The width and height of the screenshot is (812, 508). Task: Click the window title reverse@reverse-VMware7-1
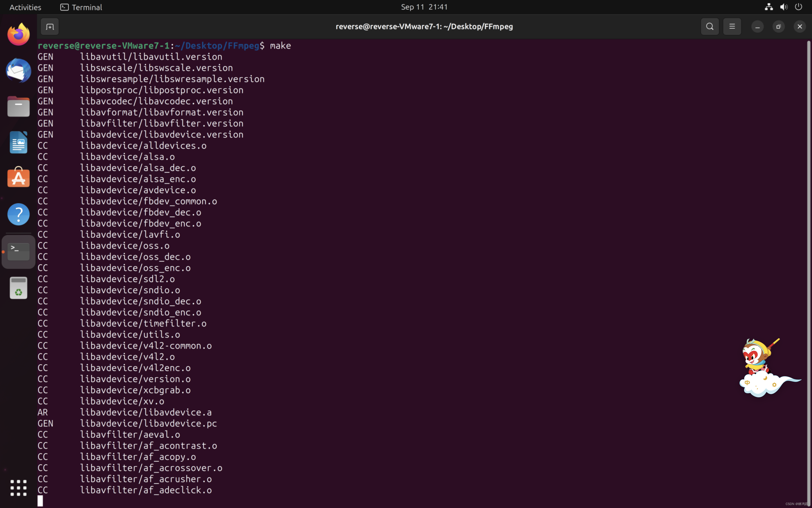coord(424,27)
